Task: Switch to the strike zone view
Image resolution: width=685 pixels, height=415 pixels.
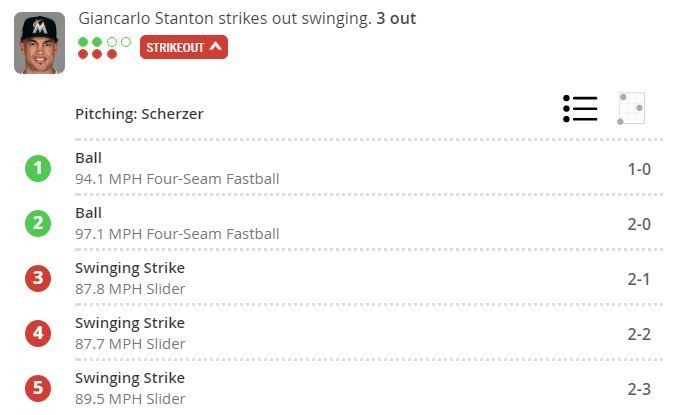Action: (x=631, y=109)
